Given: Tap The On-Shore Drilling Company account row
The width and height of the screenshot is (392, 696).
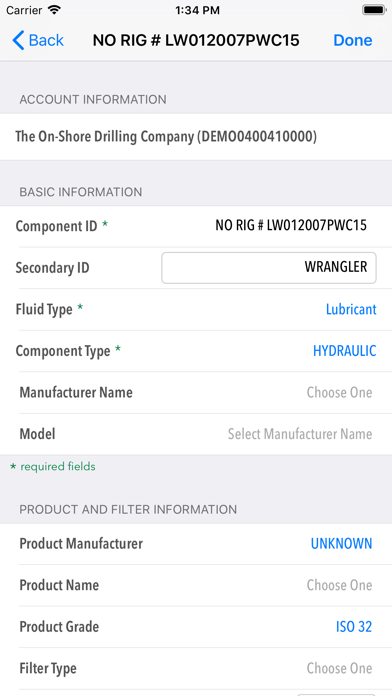Looking at the screenshot, I should tap(196, 137).
